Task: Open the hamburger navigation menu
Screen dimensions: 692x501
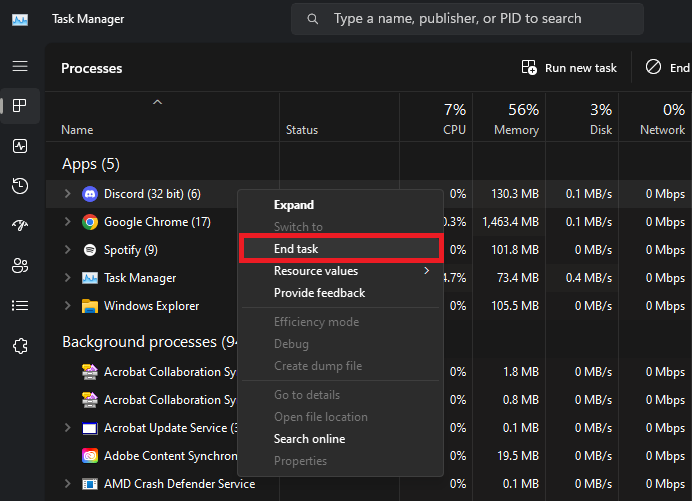Action: (20, 66)
